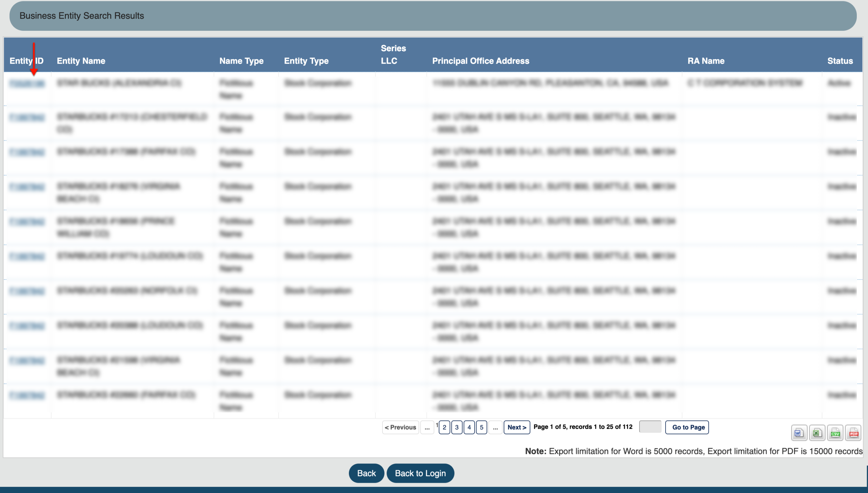Click the Entity Type column header

click(x=307, y=61)
